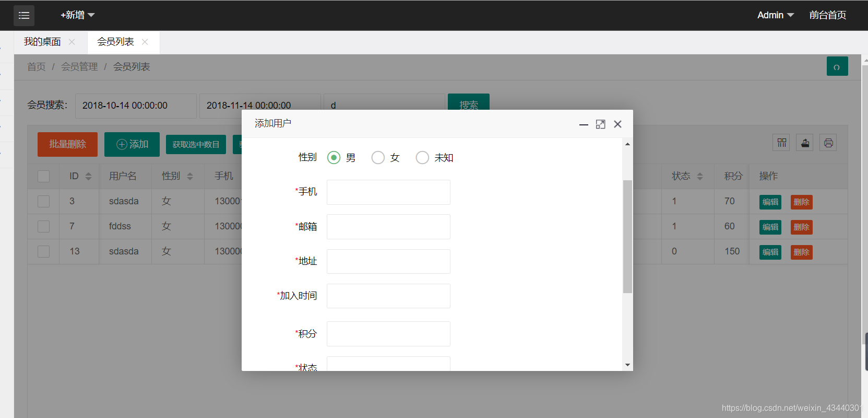This screenshot has height=418, width=868.
Task: Click the table print icon
Action: [x=828, y=143]
